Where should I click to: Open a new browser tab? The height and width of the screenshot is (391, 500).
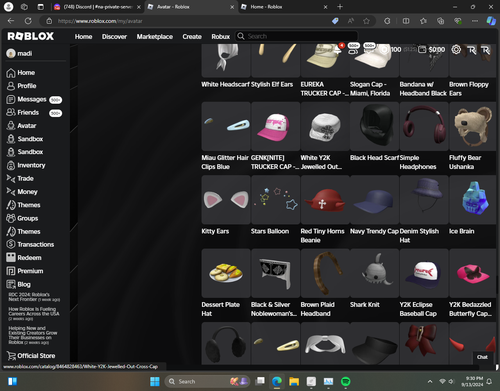click(340, 7)
